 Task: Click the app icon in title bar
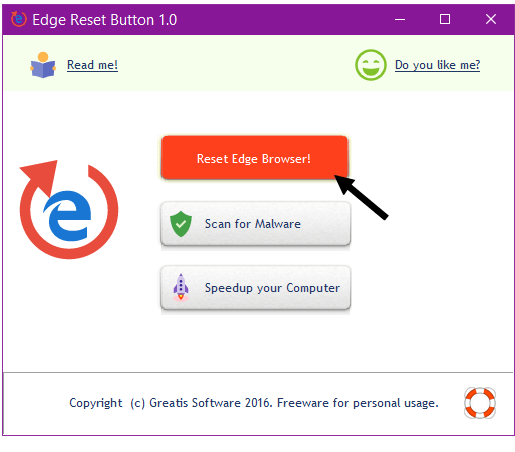(x=18, y=19)
